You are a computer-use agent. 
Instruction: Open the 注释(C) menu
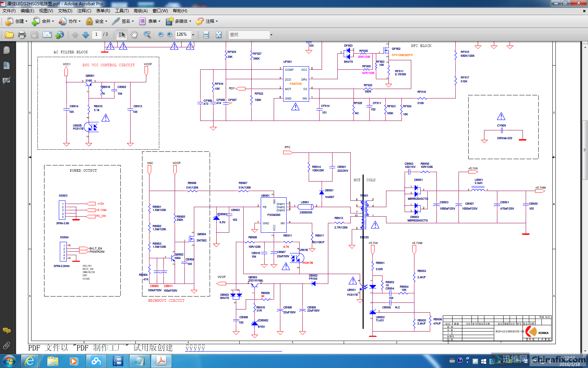coord(84,11)
